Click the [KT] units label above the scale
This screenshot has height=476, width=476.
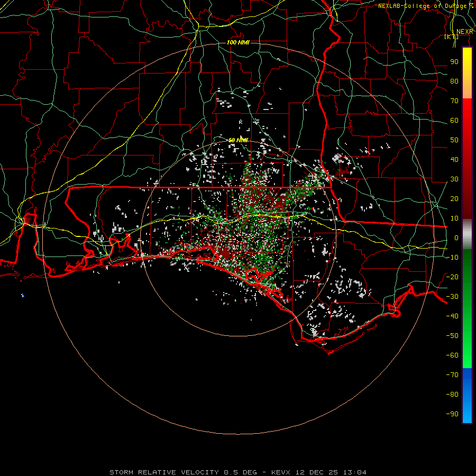pos(452,36)
